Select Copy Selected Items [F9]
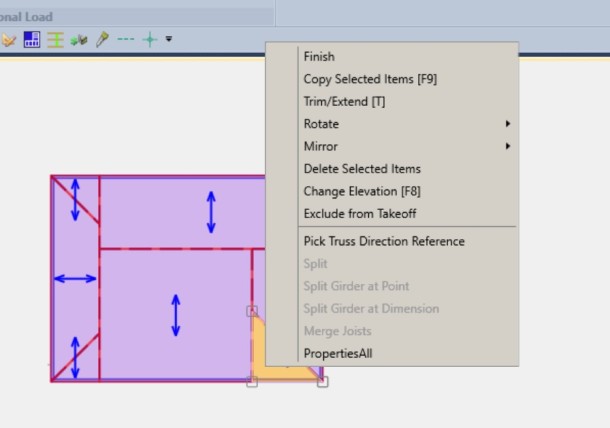The width and height of the screenshot is (610, 428). pos(369,79)
